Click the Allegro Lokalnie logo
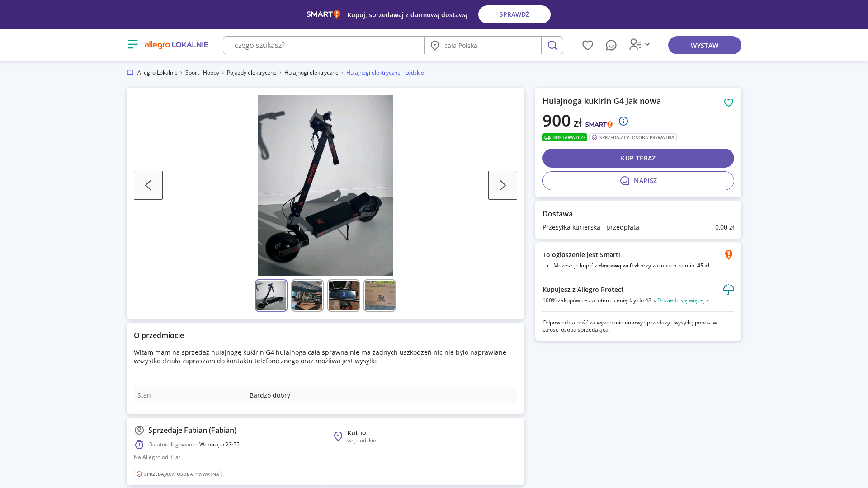The width and height of the screenshot is (868, 488). click(x=176, y=45)
